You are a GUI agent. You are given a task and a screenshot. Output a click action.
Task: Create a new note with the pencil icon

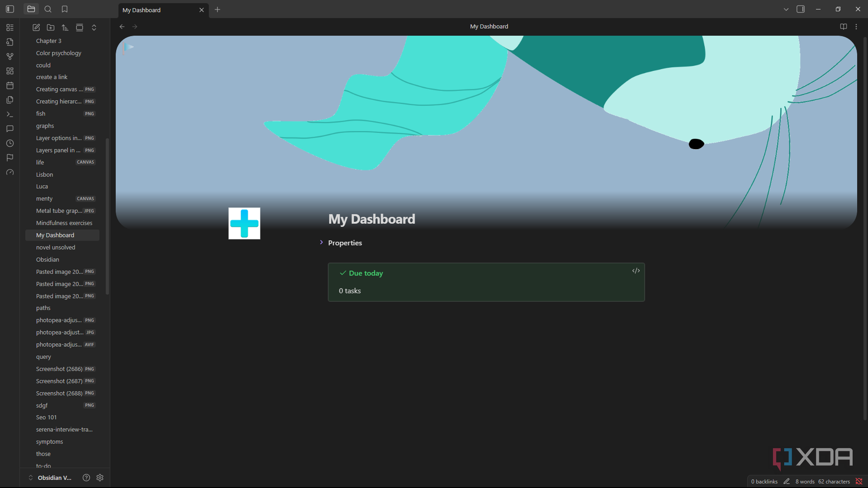click(x=36, y=28)
